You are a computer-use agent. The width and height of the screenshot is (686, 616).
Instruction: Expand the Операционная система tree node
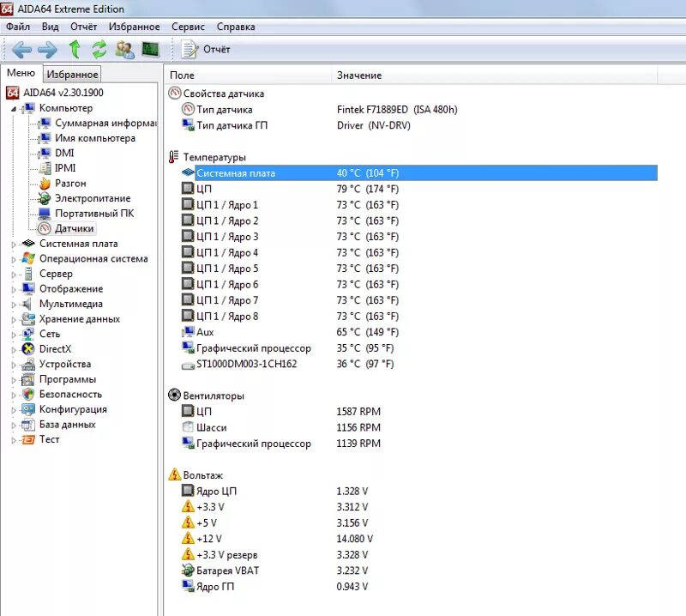coord(14,259)
